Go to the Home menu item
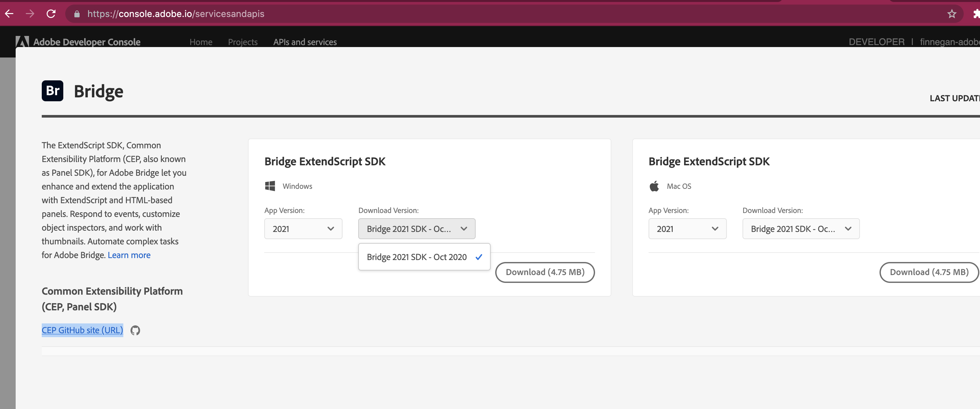Image resolution: width=980 pixels, height=409 pixels. click(201, 42)
